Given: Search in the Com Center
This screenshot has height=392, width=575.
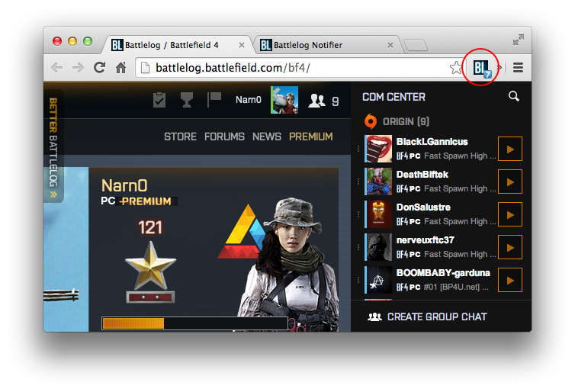Looking at the screenshot, I should pos(514,96).
